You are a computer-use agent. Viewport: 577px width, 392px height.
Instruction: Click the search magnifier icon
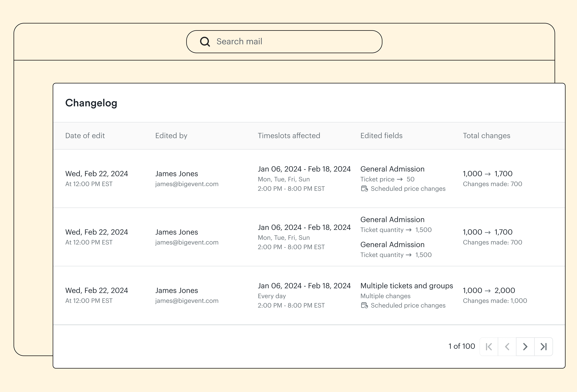click(205, 42)
